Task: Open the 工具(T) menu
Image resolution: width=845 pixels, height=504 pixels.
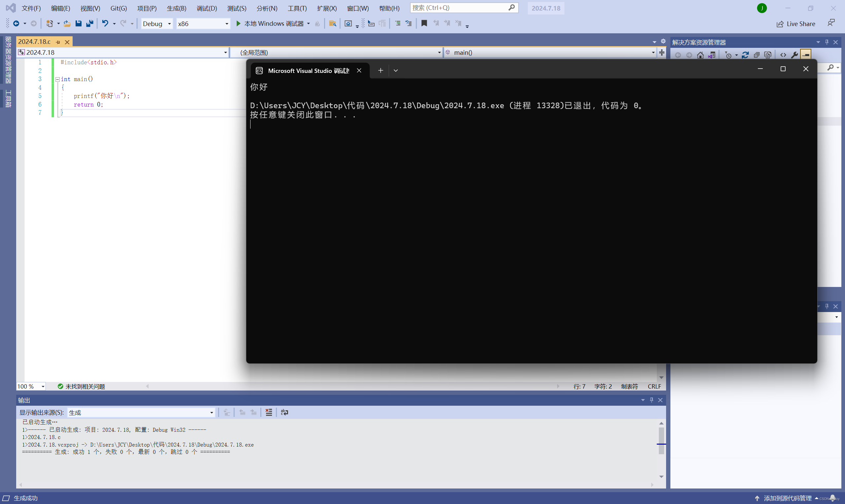Action: (x=297, y=8)
